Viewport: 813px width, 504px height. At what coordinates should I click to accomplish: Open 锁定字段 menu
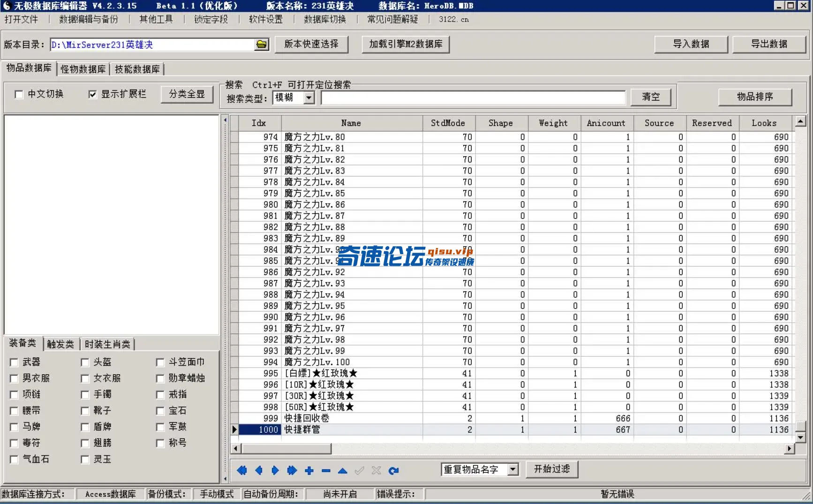(211, 19)
